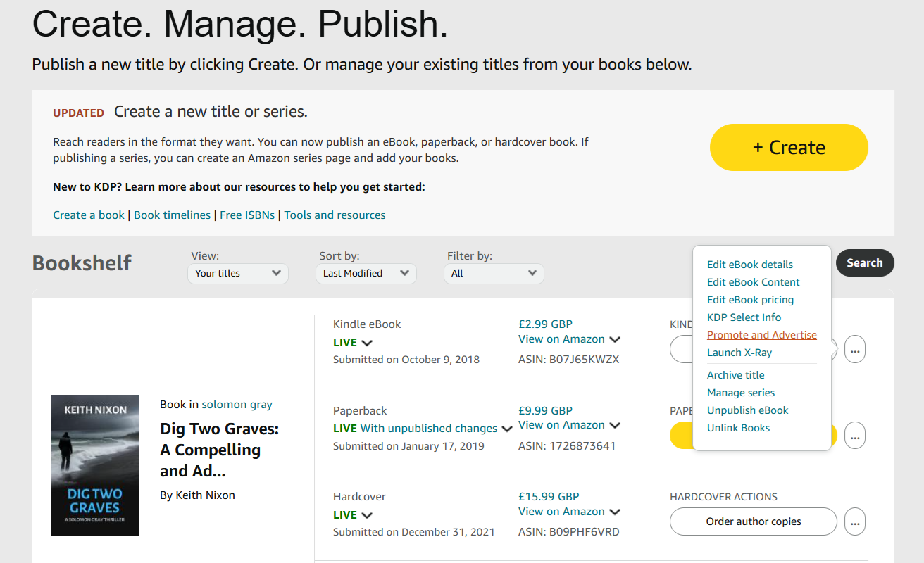Click the Dig Two Graves book title

click(x=219, y=450)
